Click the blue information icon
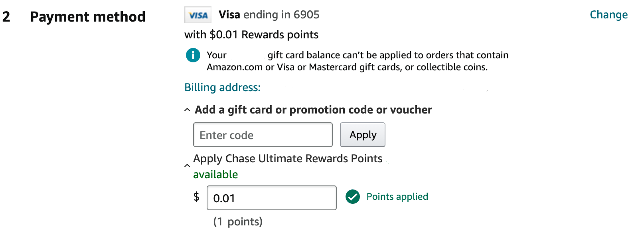Viewport: 644px width, 231px height. pos(193,55)
